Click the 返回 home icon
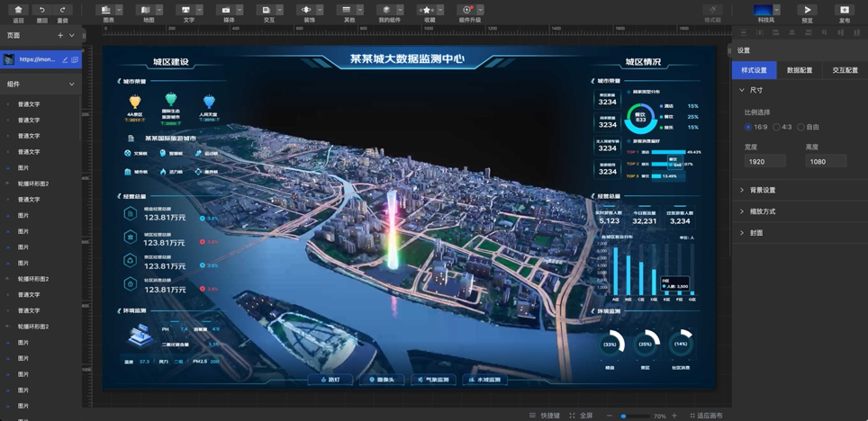868x421 pixels. pyautogui.click(x=18, y=10)
